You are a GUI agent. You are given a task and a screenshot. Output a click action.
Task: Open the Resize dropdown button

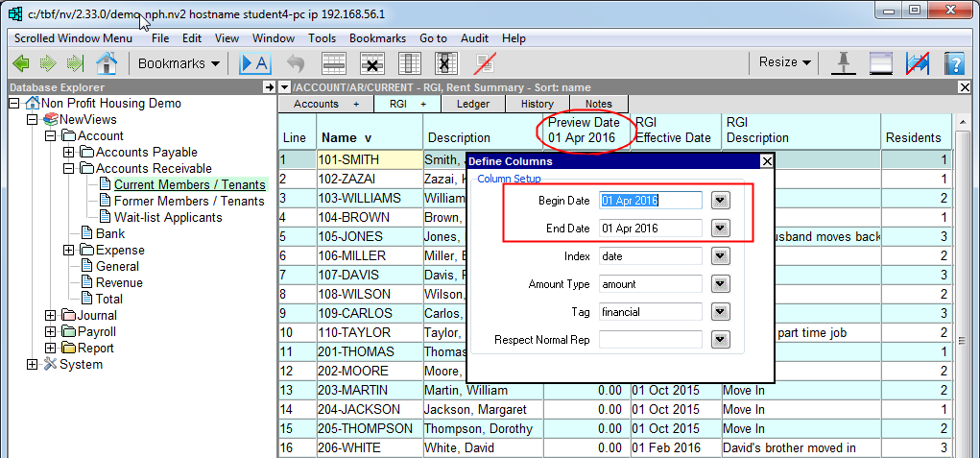(x=784, y=62)
